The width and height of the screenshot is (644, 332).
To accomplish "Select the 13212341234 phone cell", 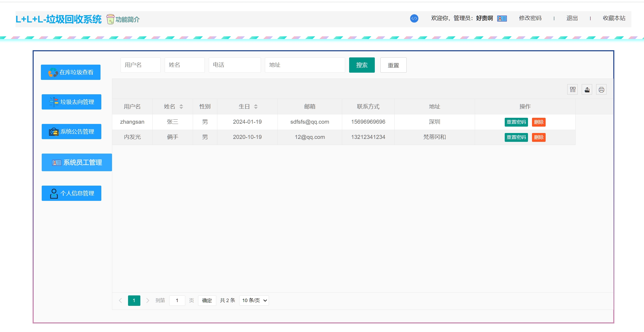I will (368, 137).
